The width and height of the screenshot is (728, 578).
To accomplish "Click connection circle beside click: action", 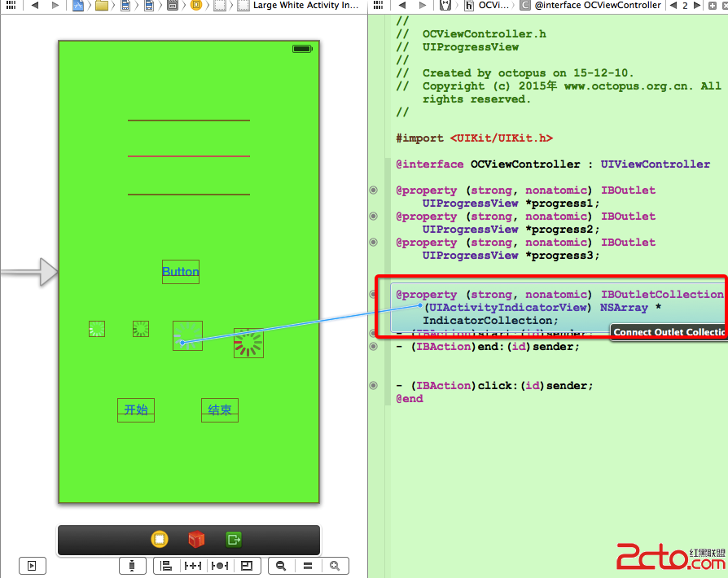I will (374, 386).
